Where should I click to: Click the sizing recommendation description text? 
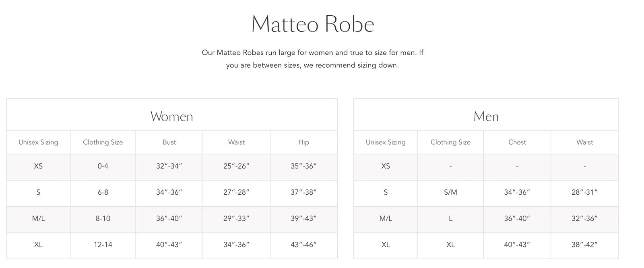312,59
